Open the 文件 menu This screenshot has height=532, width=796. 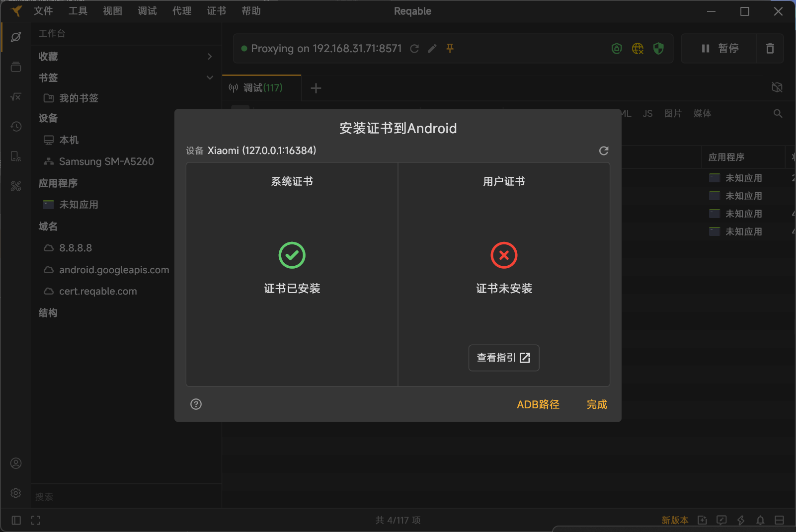tap(43, 11)
